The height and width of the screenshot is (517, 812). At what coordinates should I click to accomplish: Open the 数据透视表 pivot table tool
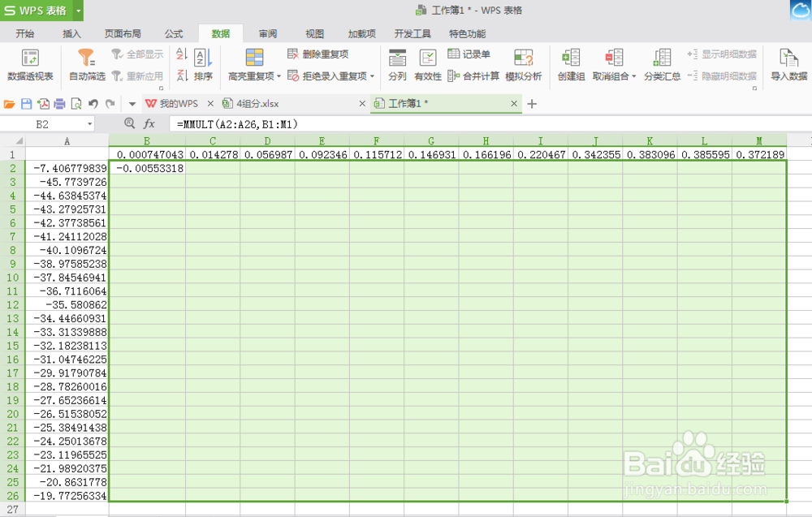click(30, 65)
